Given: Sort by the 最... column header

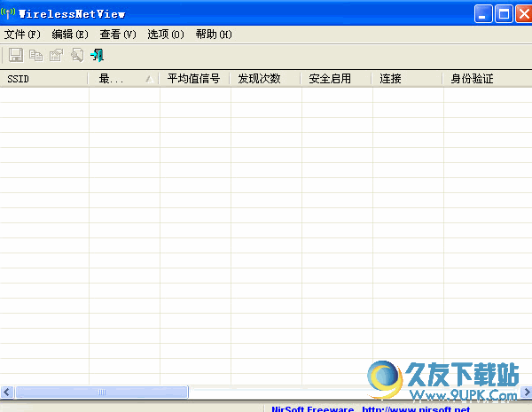Looking at the screenshot, I should [124, 79].
